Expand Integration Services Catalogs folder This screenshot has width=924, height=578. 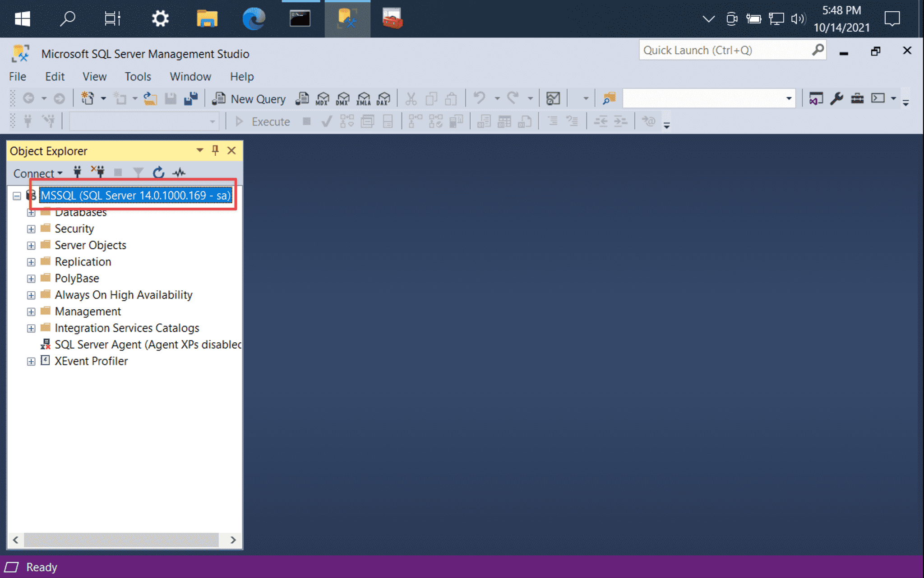coord(31,328)
